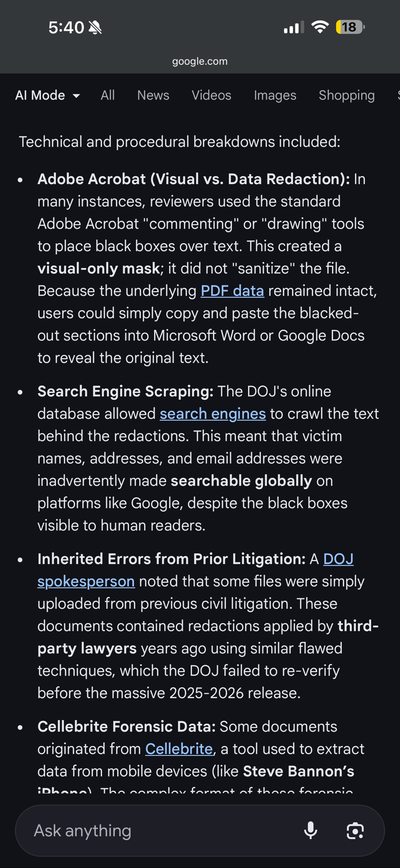Select the AI Mode tab label

pyautogui.click(x=40, y=95)
